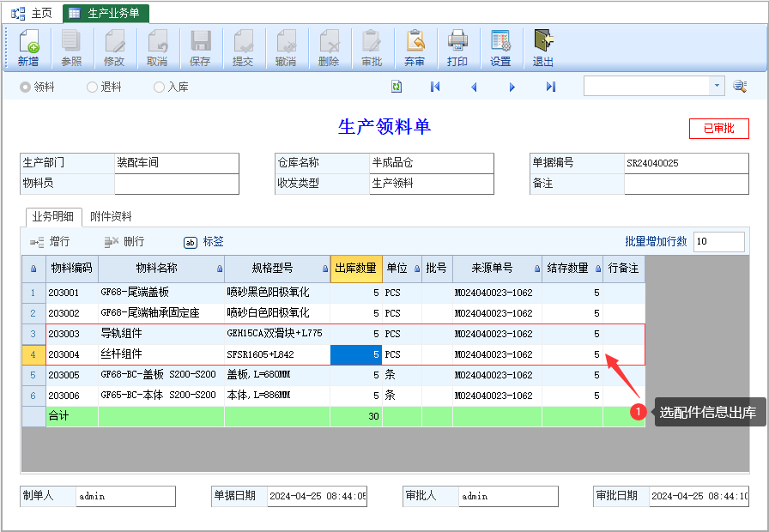Select the 入库 radio button

pyautogui.click(x=159, y=87)
